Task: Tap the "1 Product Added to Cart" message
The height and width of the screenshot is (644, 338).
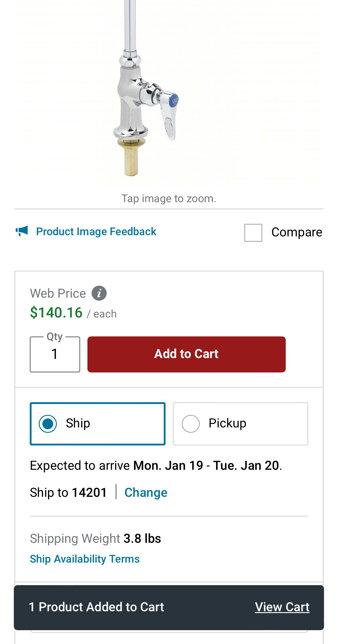Action: (96, 607)
